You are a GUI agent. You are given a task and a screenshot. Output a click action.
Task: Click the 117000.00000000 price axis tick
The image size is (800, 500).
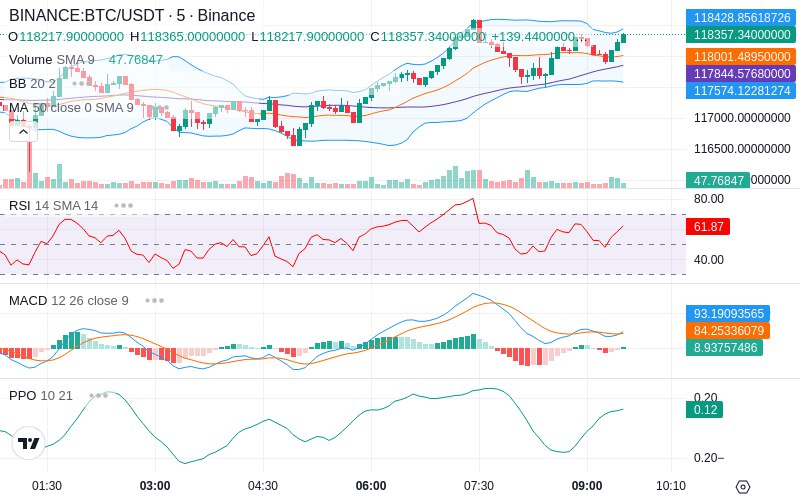pyautogui.click(x=742, y=118)
